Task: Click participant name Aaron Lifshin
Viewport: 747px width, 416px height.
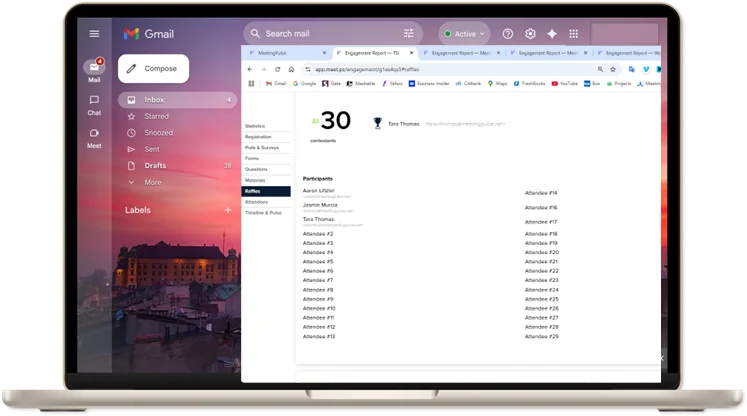Action: pos(319,191)
